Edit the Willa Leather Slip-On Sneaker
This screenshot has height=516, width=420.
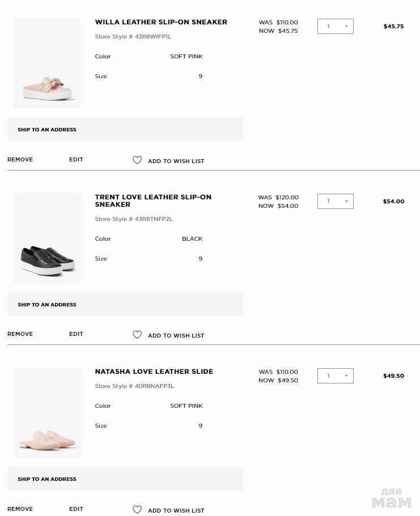pos(76,160)
